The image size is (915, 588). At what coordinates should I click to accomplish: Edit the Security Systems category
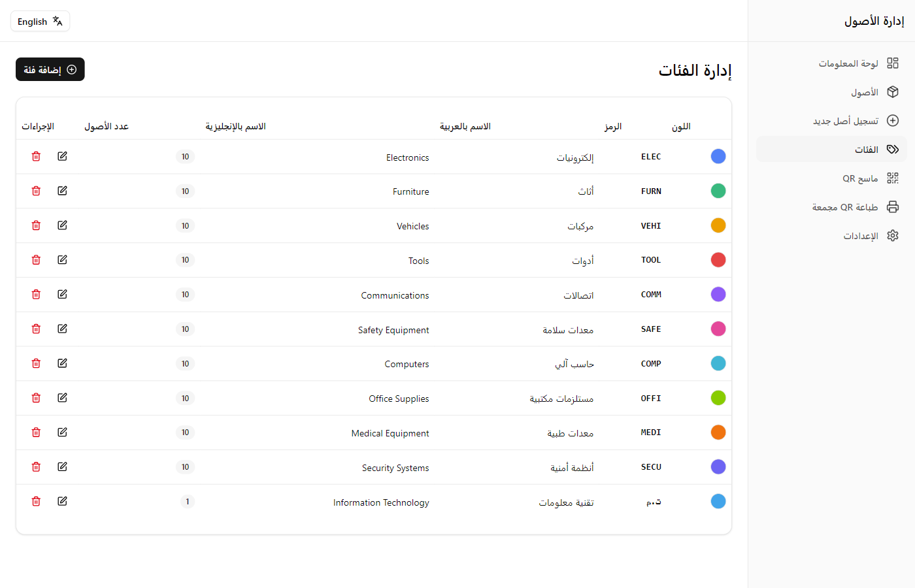click(x=62, y=466)
